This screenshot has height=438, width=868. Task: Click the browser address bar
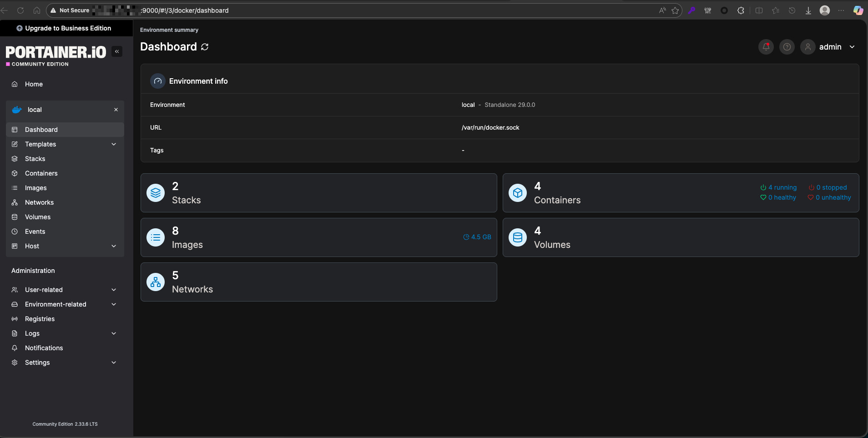click(364, 10)
